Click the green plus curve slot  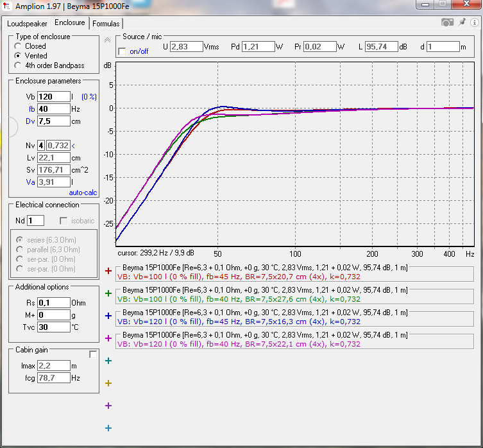pyautogui.click(x=108, y=293)
